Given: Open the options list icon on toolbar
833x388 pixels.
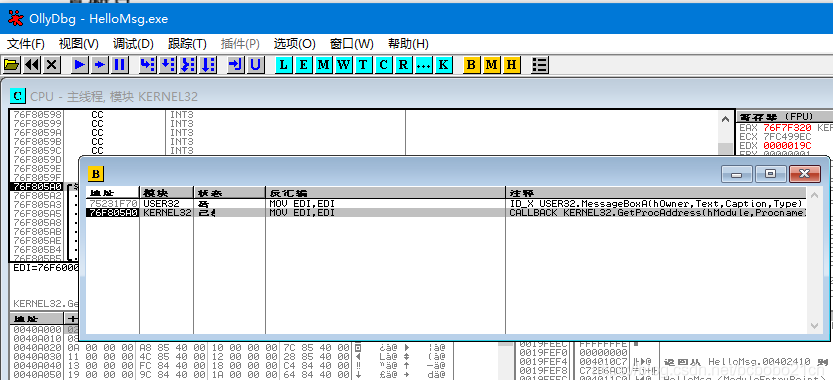Looking at the screenshot, I should 540,65.
